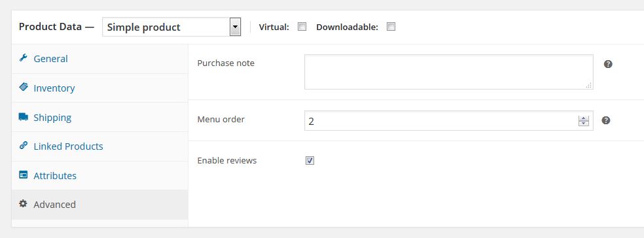Click the Virtual label
644x238 pixels.
pos(274,27)
